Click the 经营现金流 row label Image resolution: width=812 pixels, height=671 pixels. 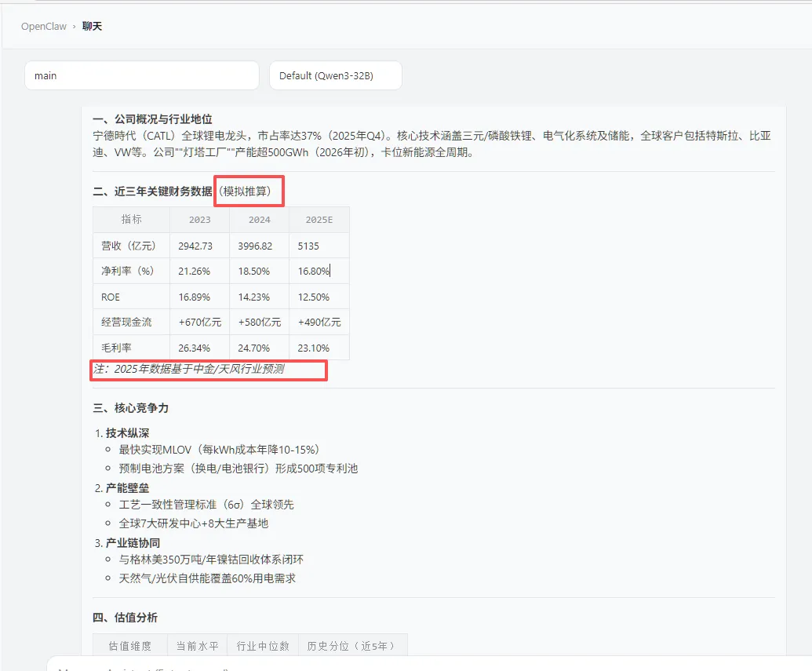click(132, 323)
